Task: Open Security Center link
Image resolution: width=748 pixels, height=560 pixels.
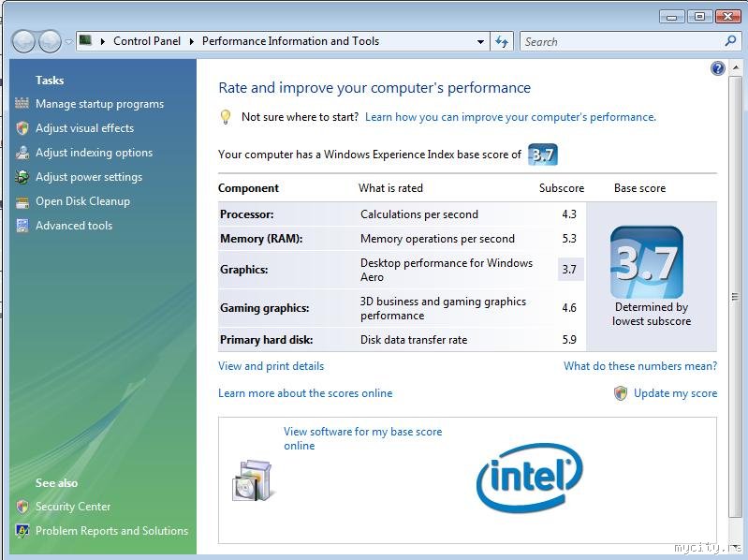Action: click(73, 506)
